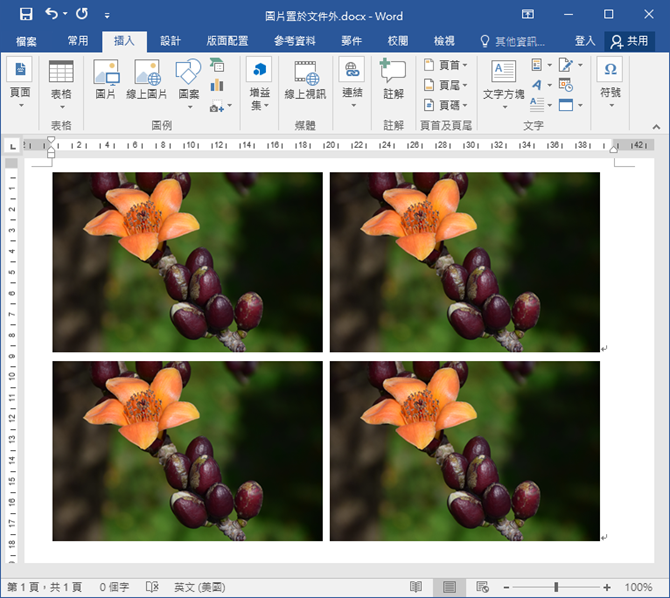The image size is (670, 598).
Task: Select the bottom-right flower image
Action: [x=465, y=451]
